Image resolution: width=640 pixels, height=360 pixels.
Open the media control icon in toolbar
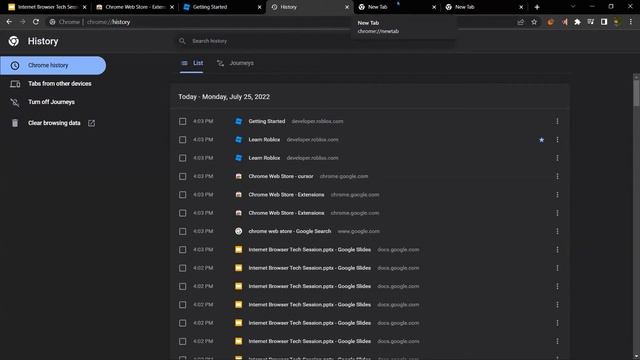(x=590, y=22)
